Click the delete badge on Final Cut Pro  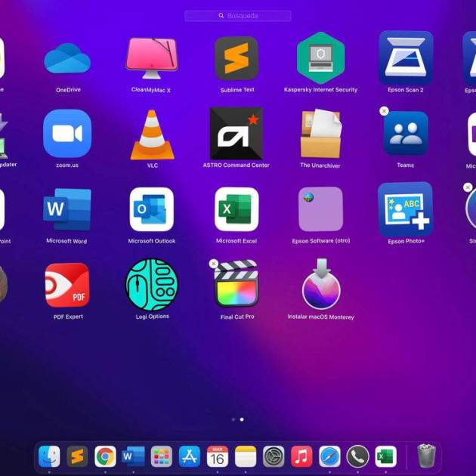coord(214,264)
